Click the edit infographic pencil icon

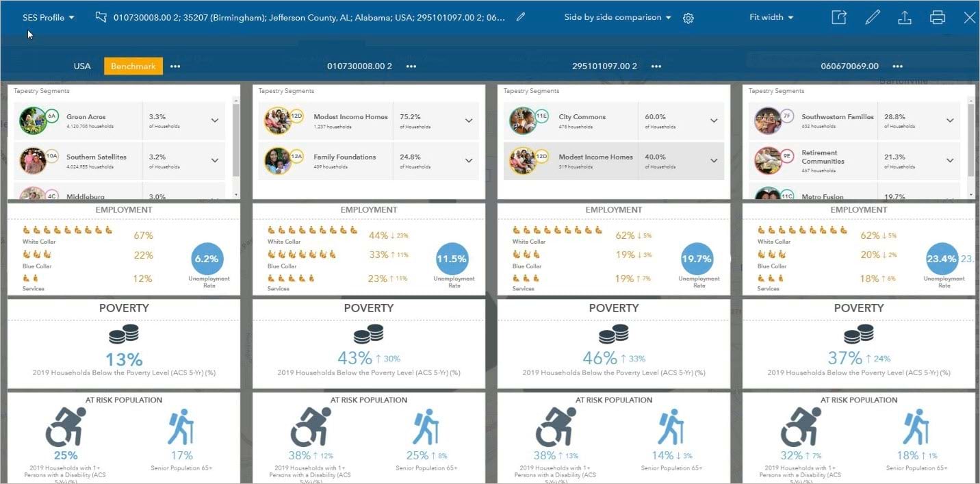point(873,17)
